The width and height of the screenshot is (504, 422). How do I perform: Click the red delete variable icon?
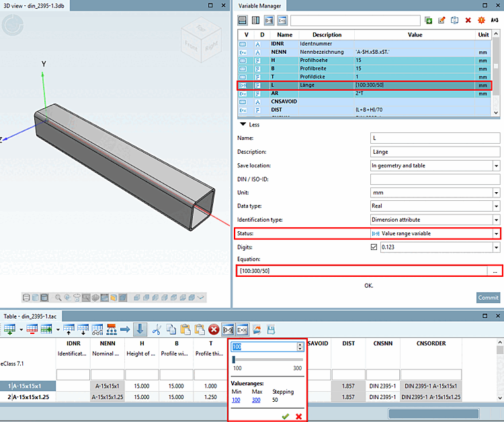[468, 21]
